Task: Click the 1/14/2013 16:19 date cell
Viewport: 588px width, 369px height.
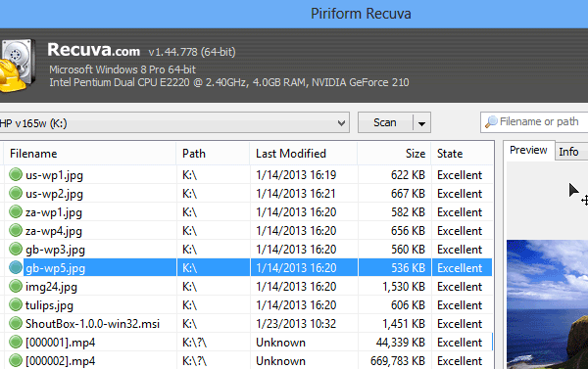Action: point(296,175)
